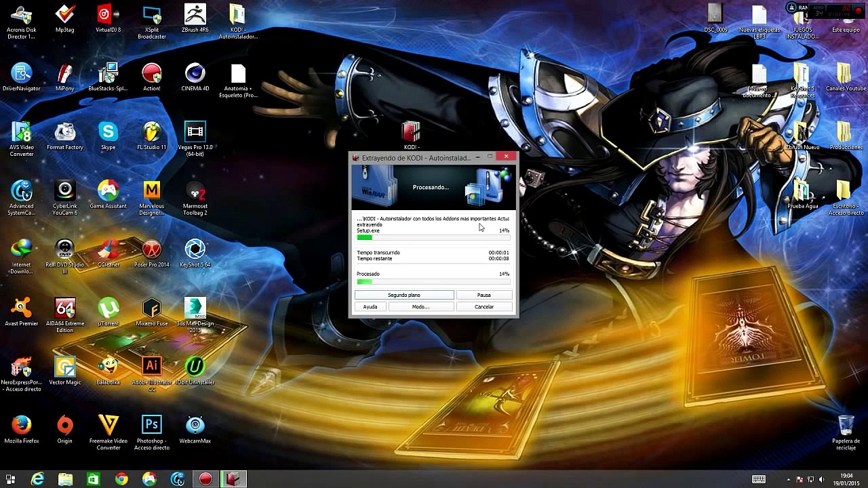
Task: Select the Real DVD Studio desktop icon
Action: click(65, 258)
